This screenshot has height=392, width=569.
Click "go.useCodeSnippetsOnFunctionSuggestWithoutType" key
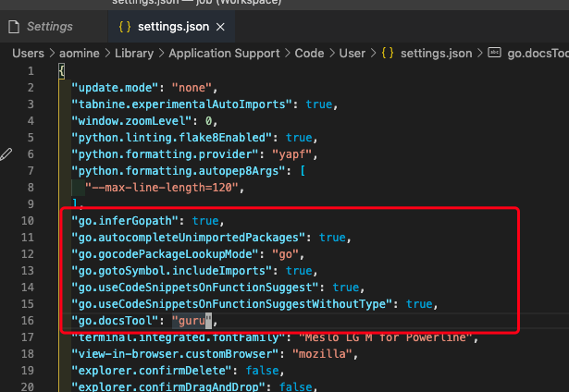[x=232, y=304]
